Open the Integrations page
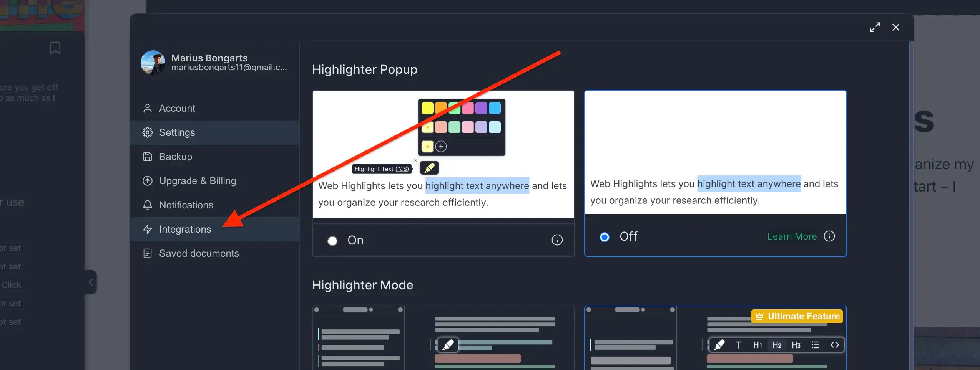Screen dimensions: 980x370 [214, 229]
